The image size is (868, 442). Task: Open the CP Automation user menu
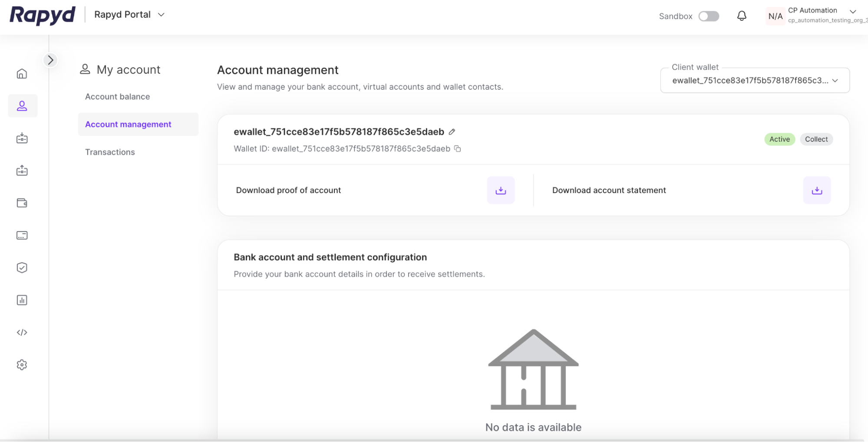[x=852, y=12]
